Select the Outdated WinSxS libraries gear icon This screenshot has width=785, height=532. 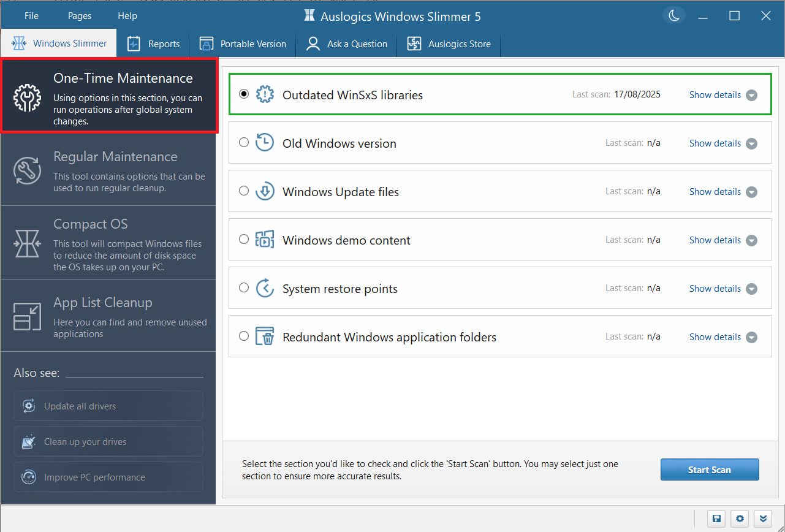click(265, 94)
